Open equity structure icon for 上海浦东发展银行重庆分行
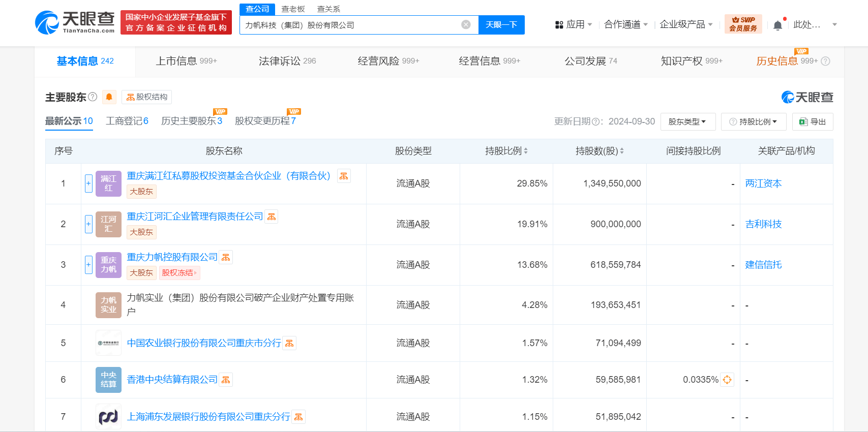The image size is (868, 432). click(298, 417)
